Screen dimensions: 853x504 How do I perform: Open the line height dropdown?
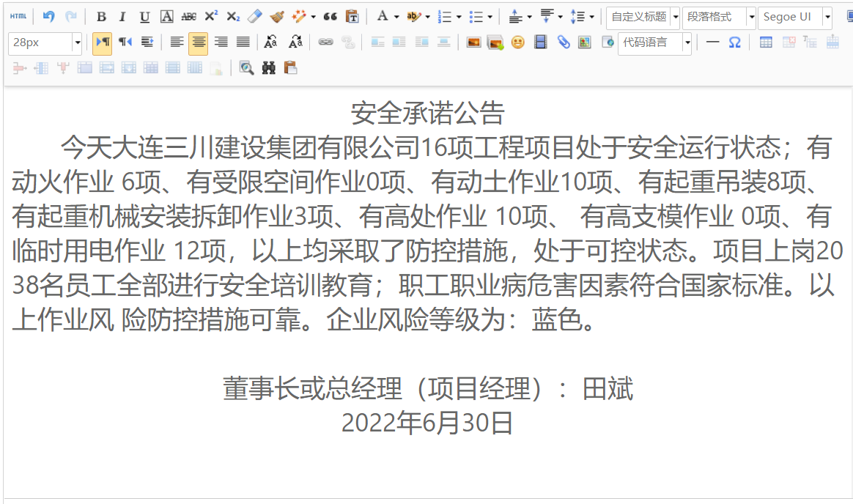tap(591, 17)
